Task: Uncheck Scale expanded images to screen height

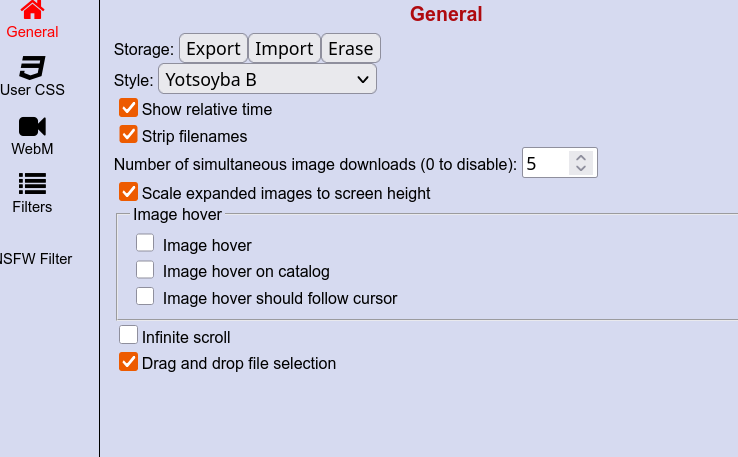Action: [128, 192]
